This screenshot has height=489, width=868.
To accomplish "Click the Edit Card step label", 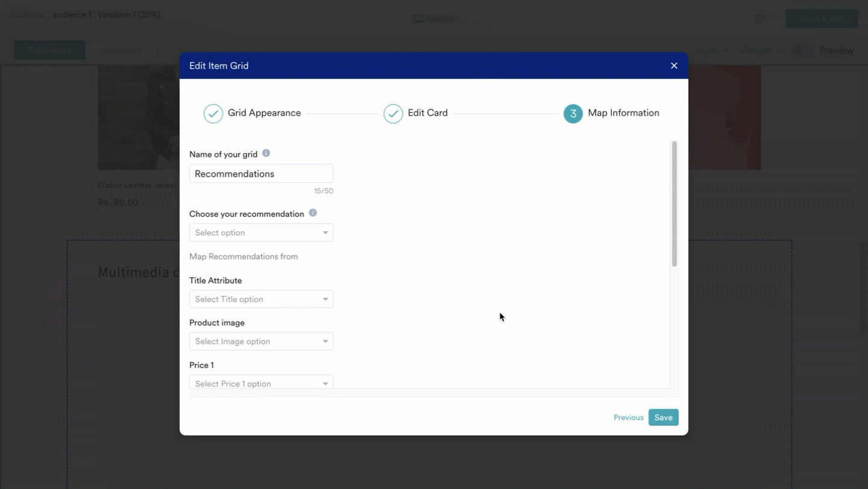I will pos(428,113).
